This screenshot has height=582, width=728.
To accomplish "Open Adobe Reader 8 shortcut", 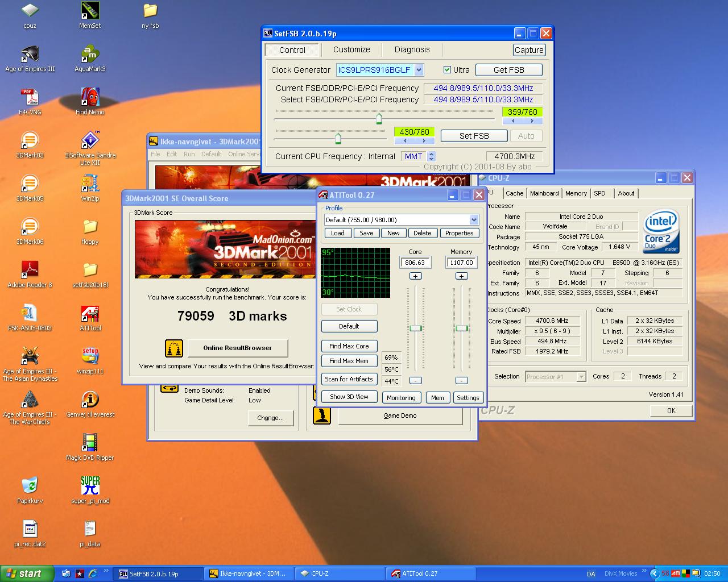I will click(30, 275).
